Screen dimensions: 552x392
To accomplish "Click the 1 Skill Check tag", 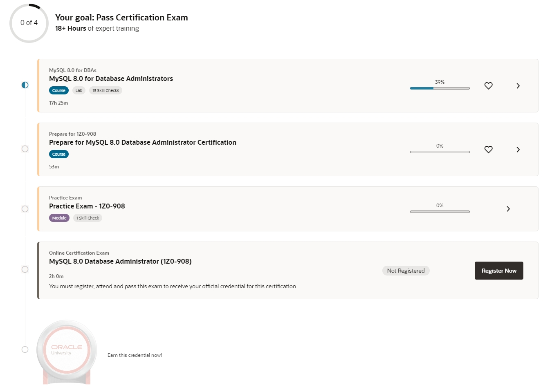I will 88,218.
